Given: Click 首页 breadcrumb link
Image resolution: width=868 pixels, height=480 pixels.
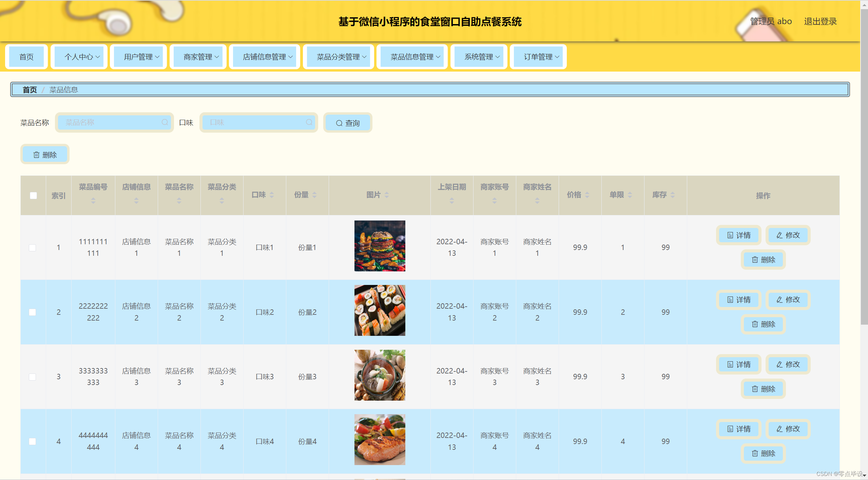Looking at the screenshot, I should 30,90.
